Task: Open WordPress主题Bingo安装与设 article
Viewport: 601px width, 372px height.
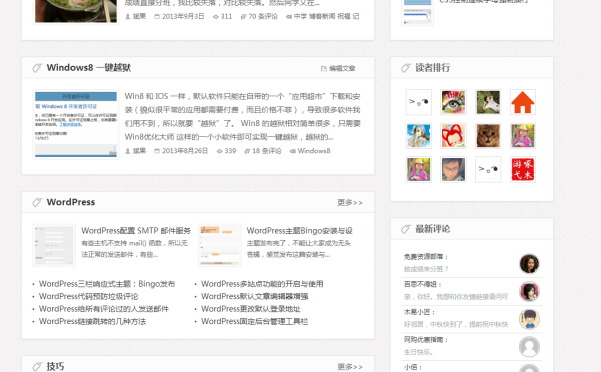Action: pos(299,231)
